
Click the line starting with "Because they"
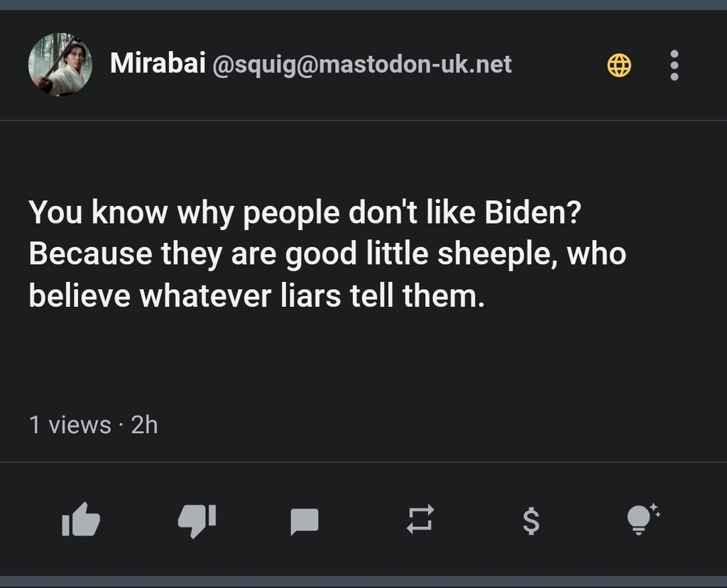pos(327,254)
